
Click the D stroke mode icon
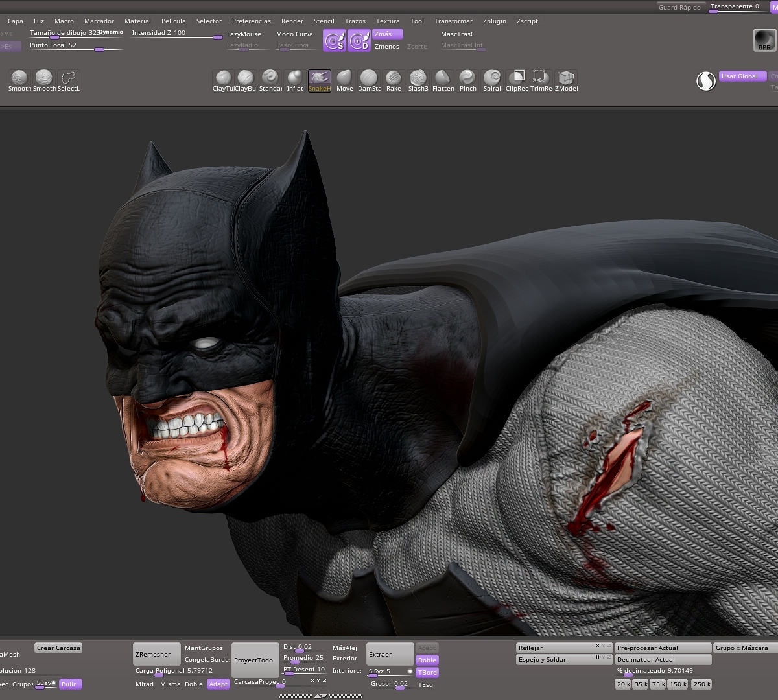(359, 40)
